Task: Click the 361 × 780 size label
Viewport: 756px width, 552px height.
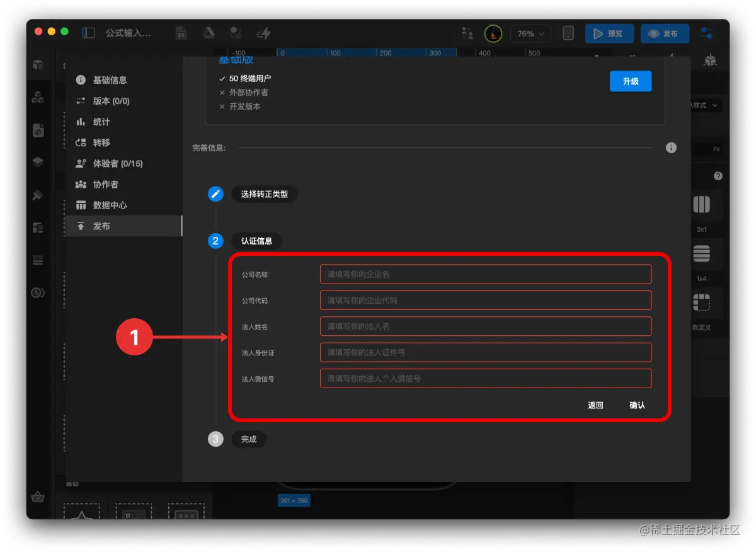Action: tap(294, 500)
